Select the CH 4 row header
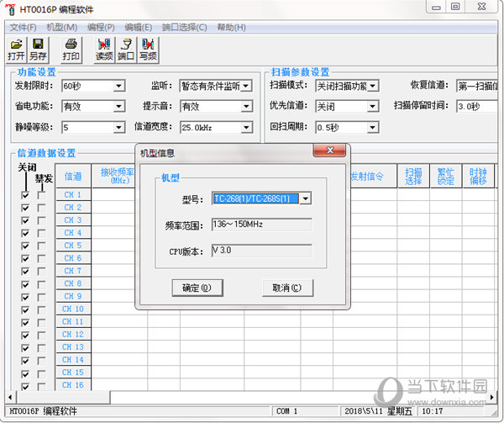Screen dimensions: 504x423 coord(73,233)
